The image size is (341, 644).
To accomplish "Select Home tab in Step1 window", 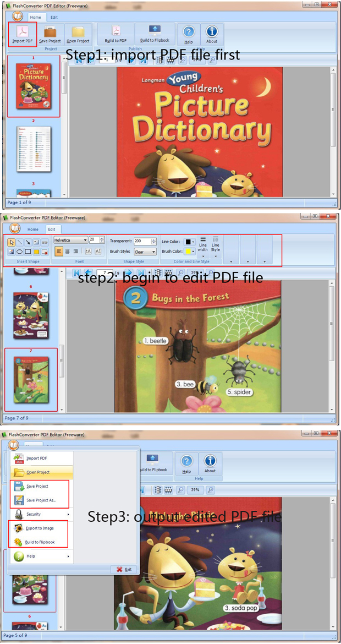I will pyautogui.click(x=36, y=18).
